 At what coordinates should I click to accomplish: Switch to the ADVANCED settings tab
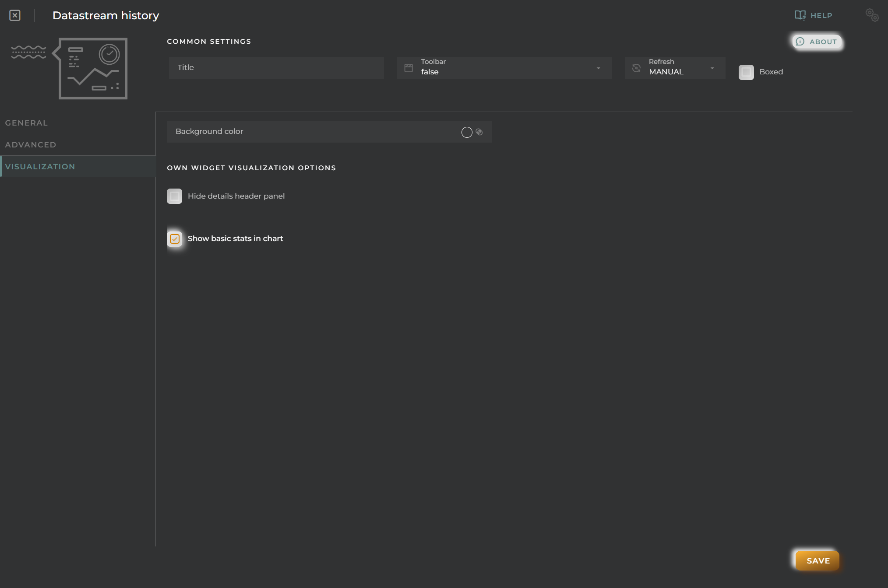coord(30,144)
